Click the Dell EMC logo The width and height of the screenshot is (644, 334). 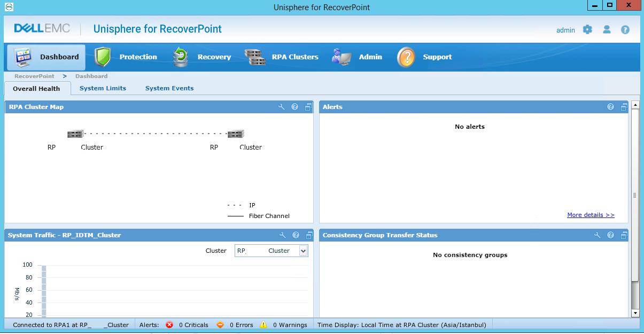coord(42,28)
